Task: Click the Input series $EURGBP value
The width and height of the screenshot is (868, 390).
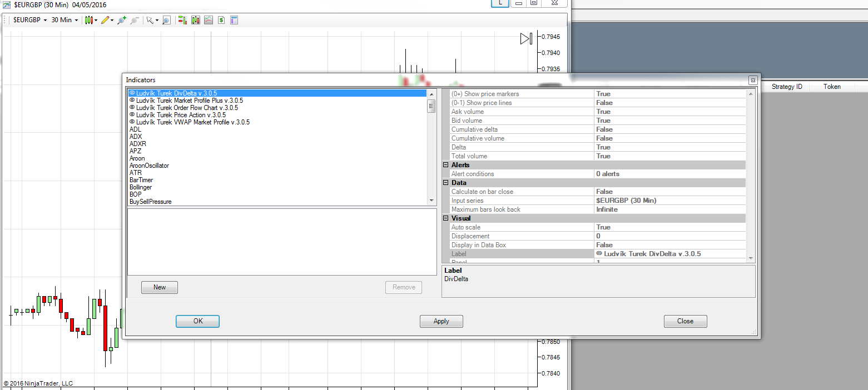Action: tap(670, 201)
